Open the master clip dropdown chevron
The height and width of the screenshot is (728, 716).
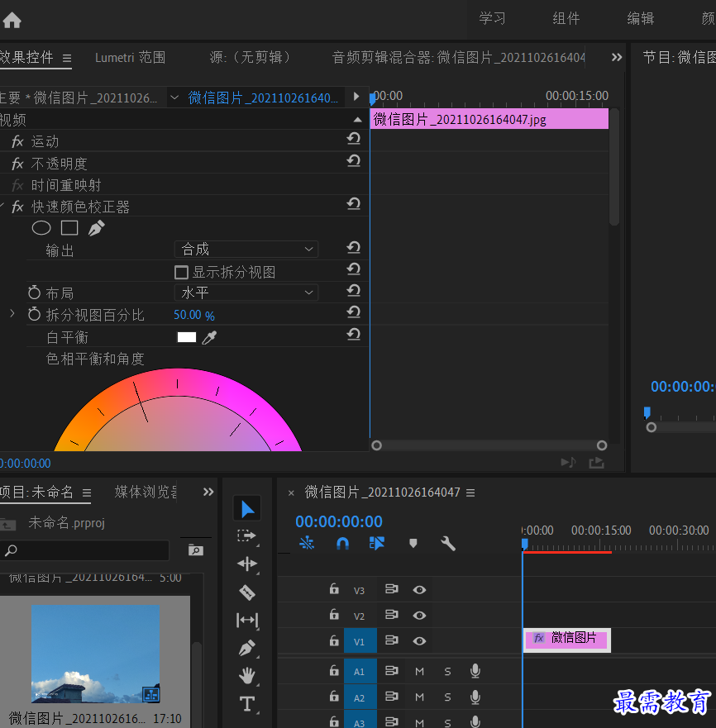(174, 98)
